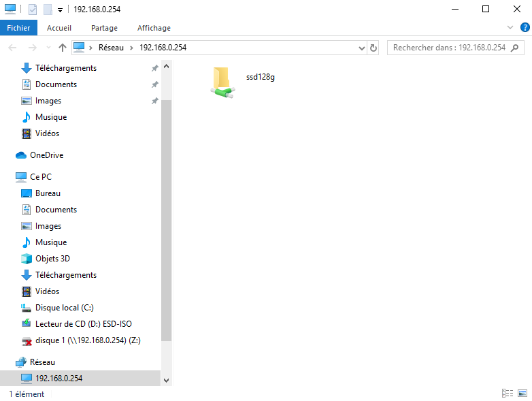Click the search magnifier icon
This screenshot has width=532, height=401.
tap(514, 48)
